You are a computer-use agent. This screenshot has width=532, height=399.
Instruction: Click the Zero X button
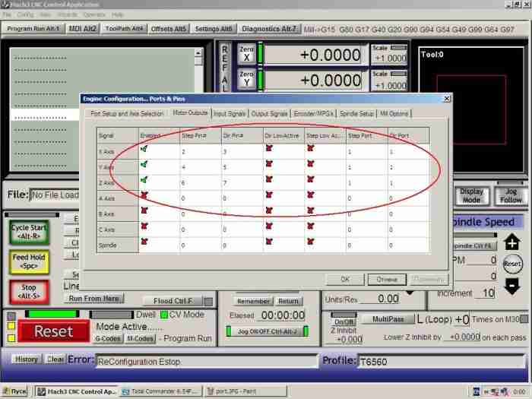246,54
